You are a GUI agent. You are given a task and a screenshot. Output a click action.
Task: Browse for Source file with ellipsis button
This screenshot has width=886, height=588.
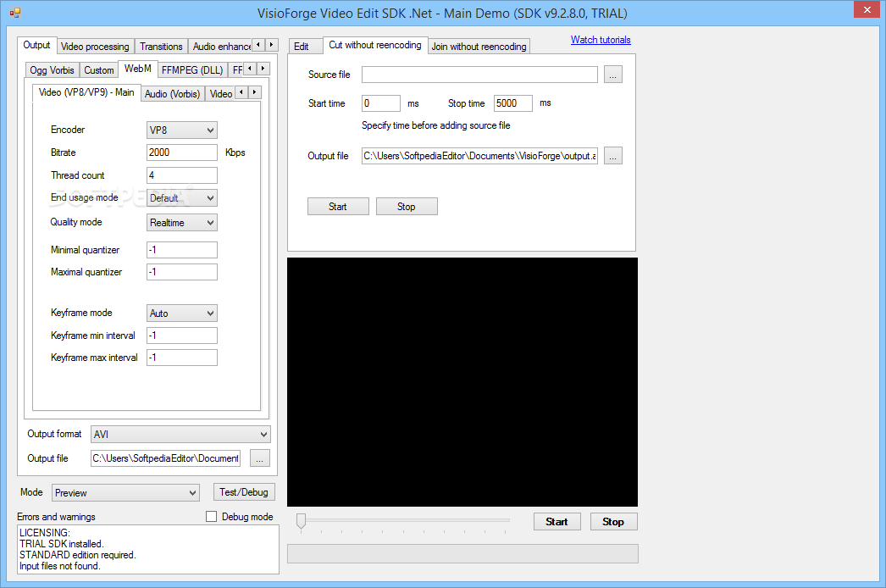point(612,75)
